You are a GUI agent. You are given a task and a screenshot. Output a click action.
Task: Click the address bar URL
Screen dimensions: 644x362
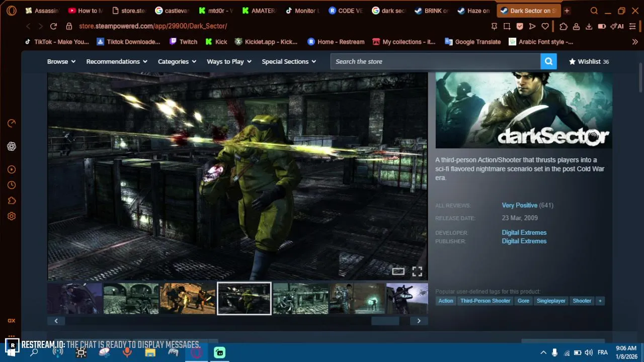click(x=153, y=26)
